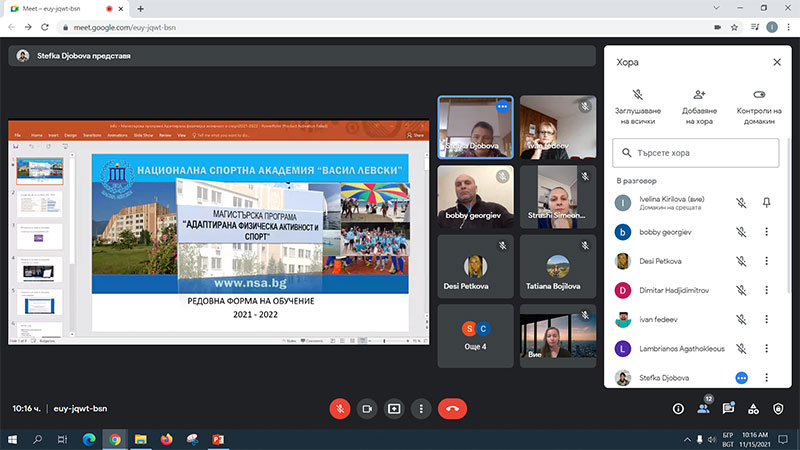Click the shared PowerPoint presentation view
Viewport: 800px width, 450px height.
(218, 233)
